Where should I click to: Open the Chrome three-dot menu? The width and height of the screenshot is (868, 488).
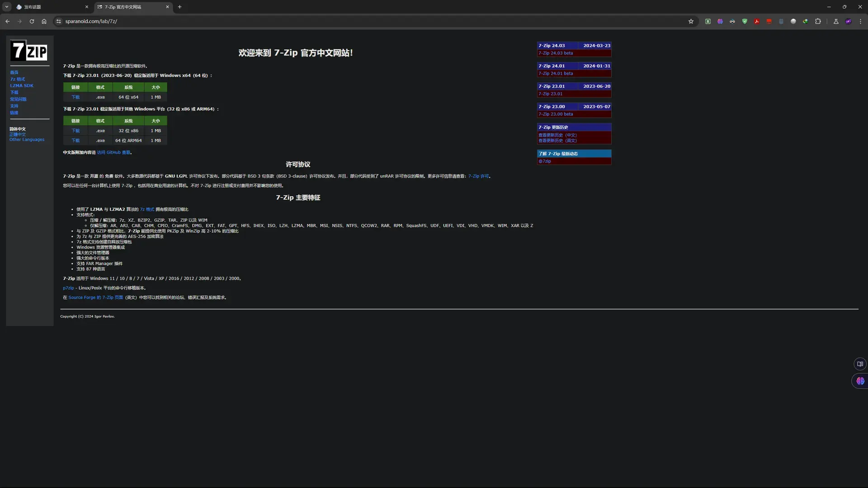[x=860, y=21]
